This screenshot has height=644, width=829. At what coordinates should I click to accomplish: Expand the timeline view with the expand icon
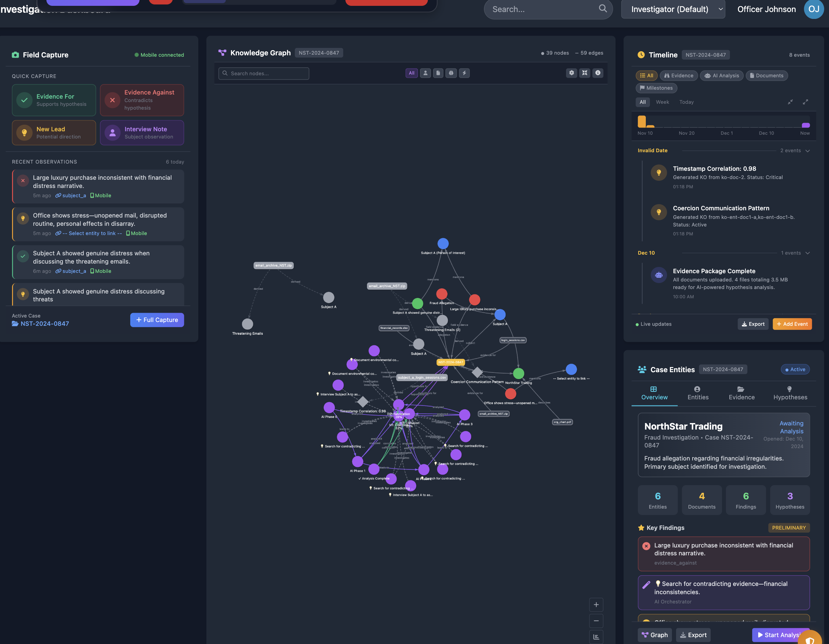805,102
